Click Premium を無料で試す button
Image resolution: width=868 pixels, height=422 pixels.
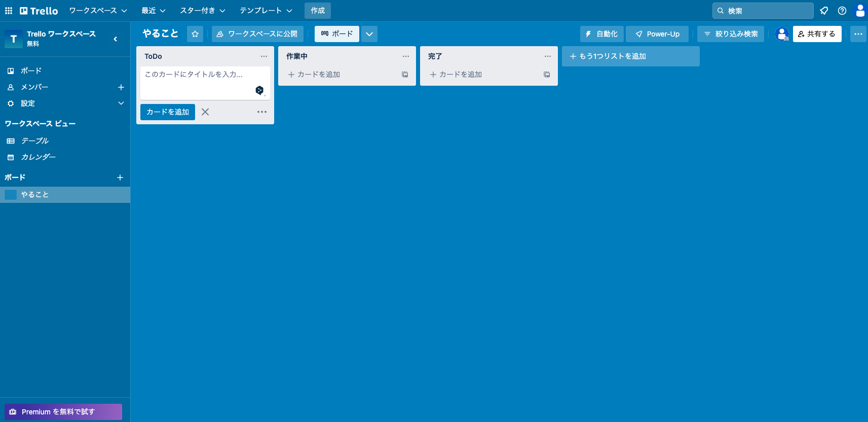(x=63, y=412)
